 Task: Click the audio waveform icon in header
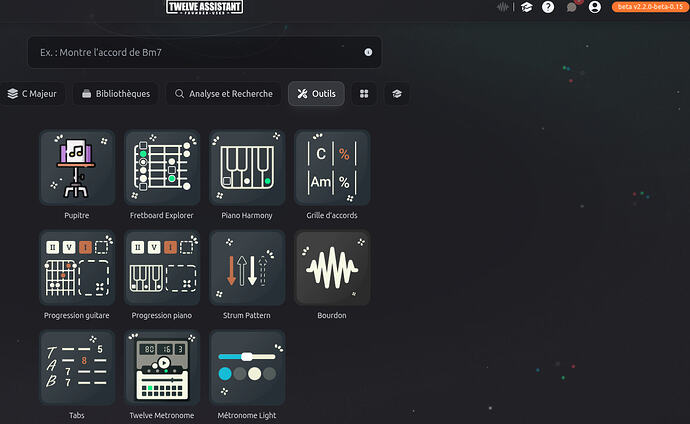point(503,7)
